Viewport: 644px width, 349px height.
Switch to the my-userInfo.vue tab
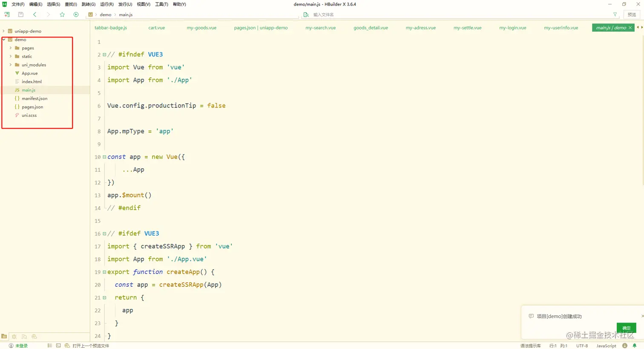(561, 28)
